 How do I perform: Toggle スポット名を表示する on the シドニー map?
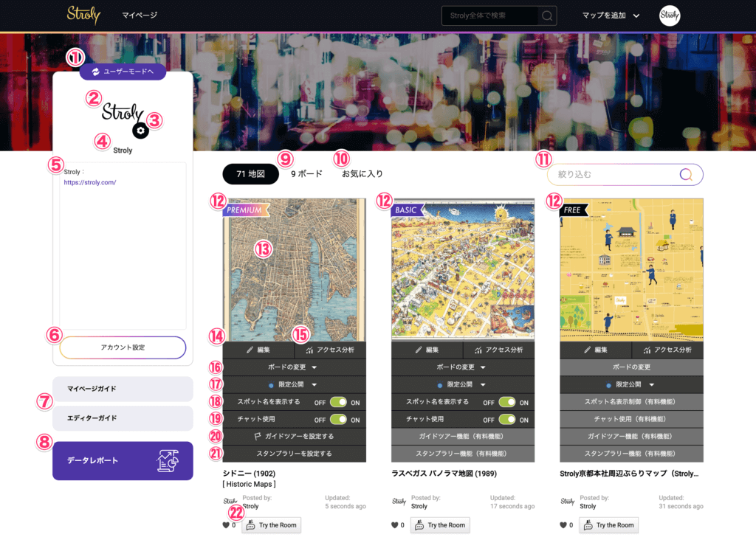tap(338, 402)
